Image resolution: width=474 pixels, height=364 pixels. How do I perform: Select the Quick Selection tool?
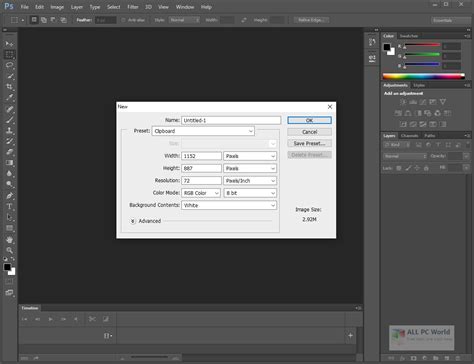(x=9, y=76)
